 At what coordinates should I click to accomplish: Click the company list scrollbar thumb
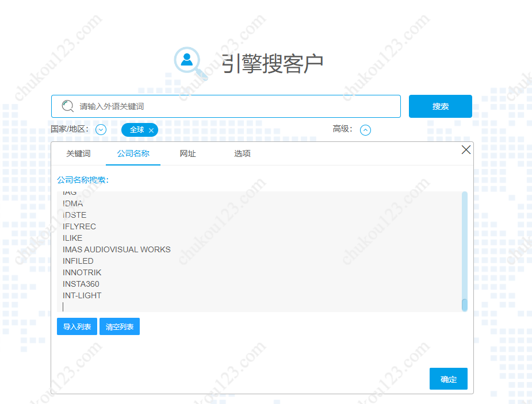pyautogui.click(x=465, y=305)
